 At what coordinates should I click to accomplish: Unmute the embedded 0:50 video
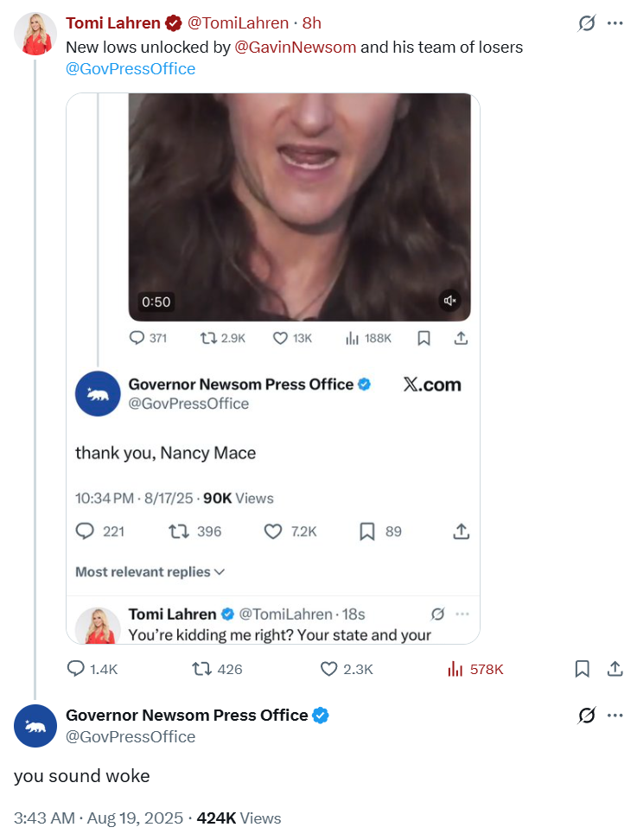click(x=449, y=301)
